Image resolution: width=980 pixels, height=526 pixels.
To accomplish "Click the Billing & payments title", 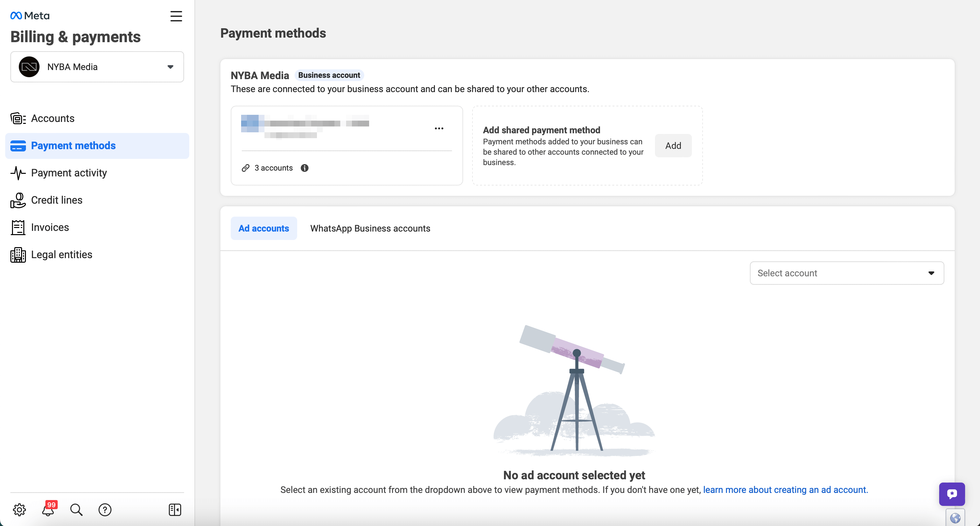I will coord(75,37).
